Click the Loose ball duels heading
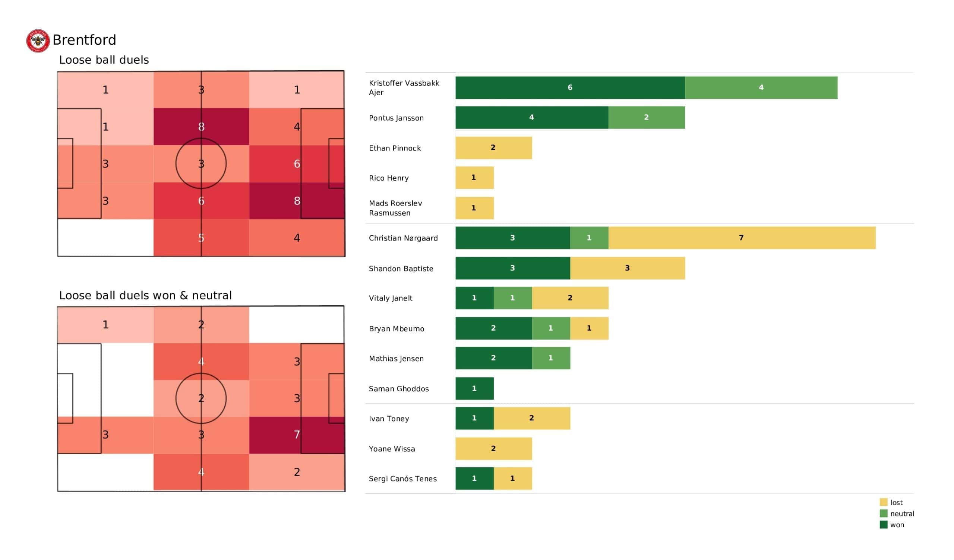Screen dimensions: 954x560 click(x=104, y=60)
